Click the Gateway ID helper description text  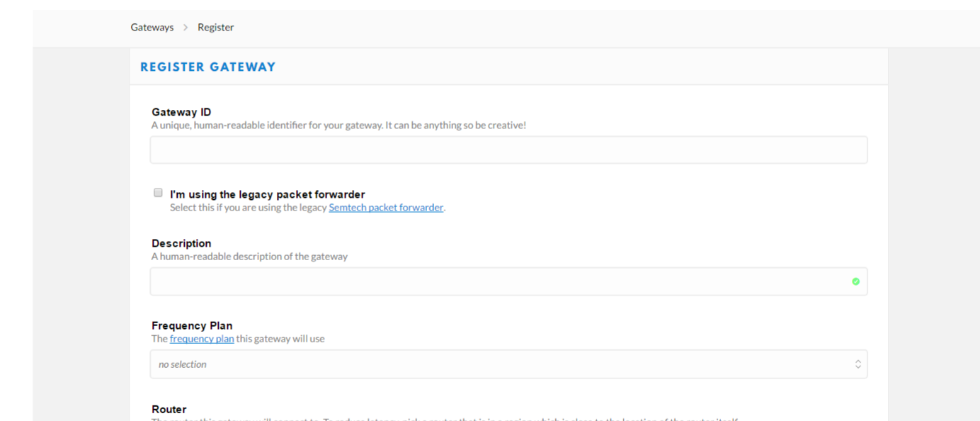coord(338,125)
